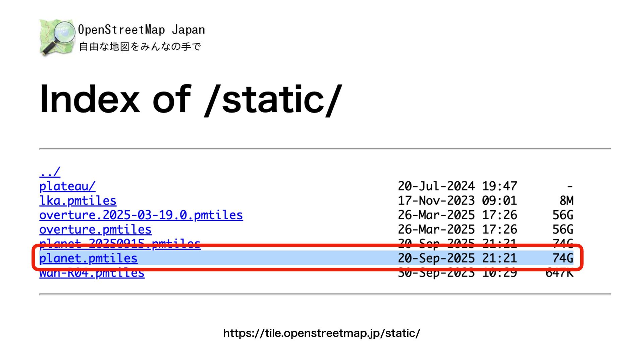Screen dimensions: 644x362
Task: Click the wan-R04.pmtiles link
Action: click(x=92, y=275)
